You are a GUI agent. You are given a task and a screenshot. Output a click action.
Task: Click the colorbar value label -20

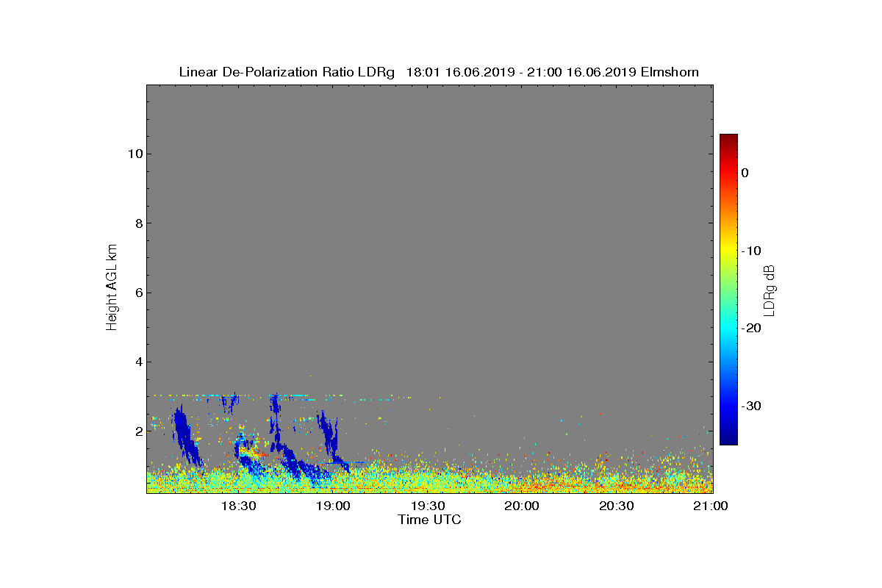(x=751, y=329)
